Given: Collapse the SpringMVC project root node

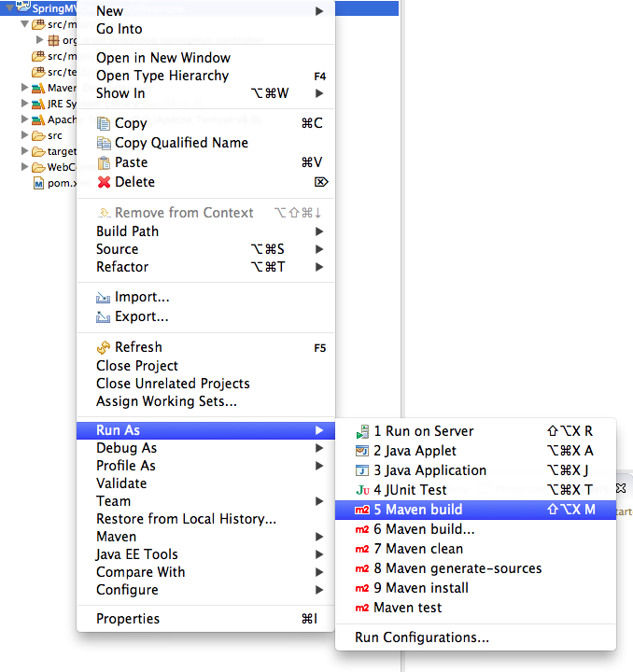Looking at the screenshot, I should 8,8.
